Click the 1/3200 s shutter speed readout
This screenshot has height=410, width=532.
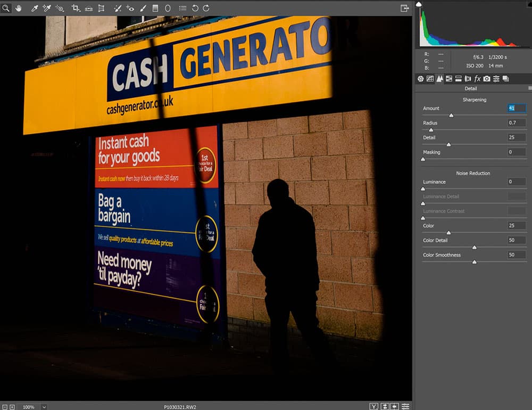pyautogui.click(x=498, y=57)
